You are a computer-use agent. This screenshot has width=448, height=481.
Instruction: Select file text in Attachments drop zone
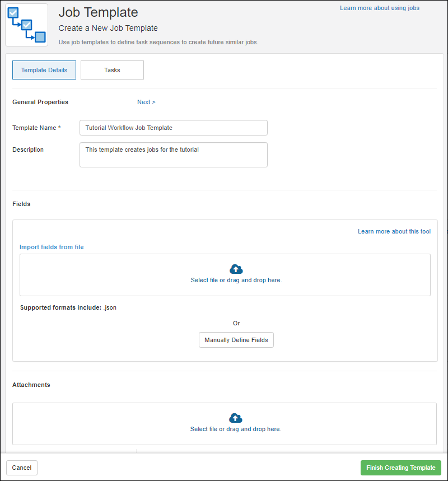click(235, 429)
